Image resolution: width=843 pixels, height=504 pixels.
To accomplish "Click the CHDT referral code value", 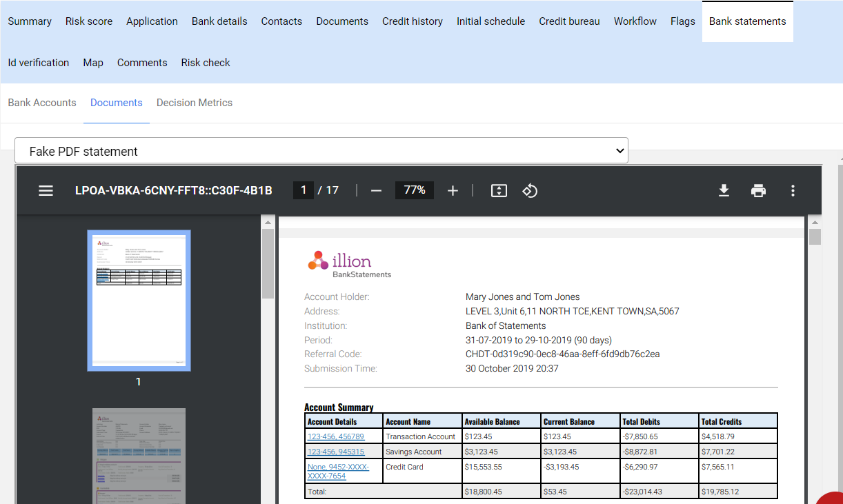I will tap(563, 354).
